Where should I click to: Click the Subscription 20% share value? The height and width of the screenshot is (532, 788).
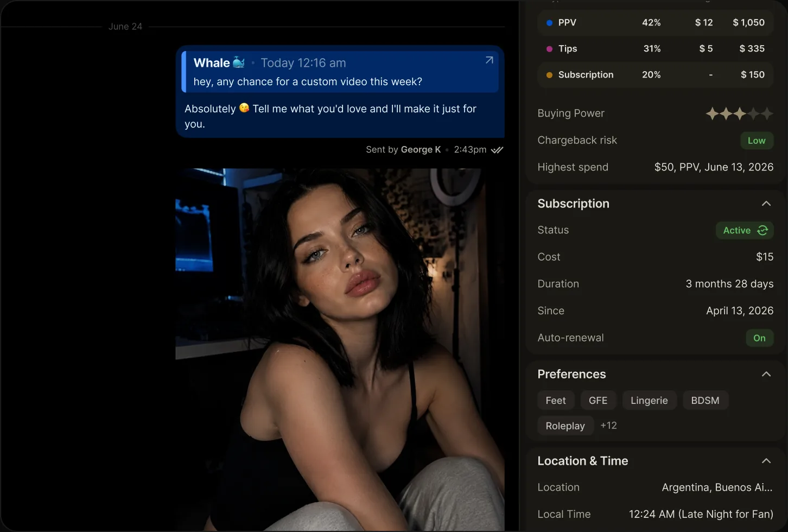pos(651,75)
